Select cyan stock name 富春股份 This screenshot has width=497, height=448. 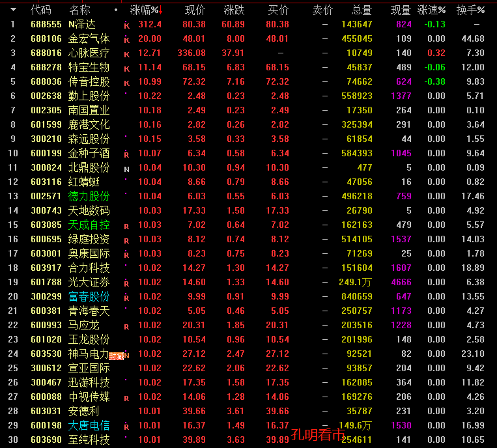click(x=89, y=296)
